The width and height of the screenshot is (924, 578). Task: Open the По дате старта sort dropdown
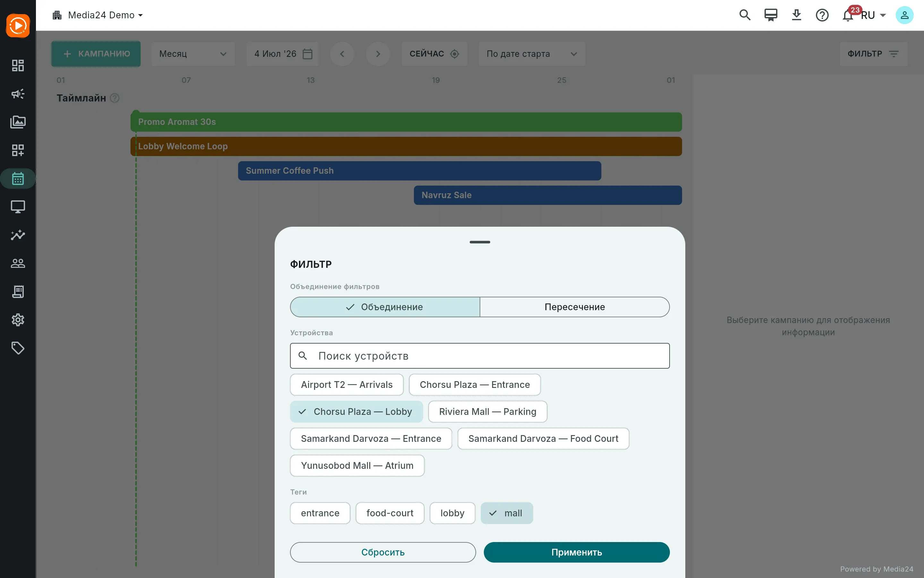(532, 54)
